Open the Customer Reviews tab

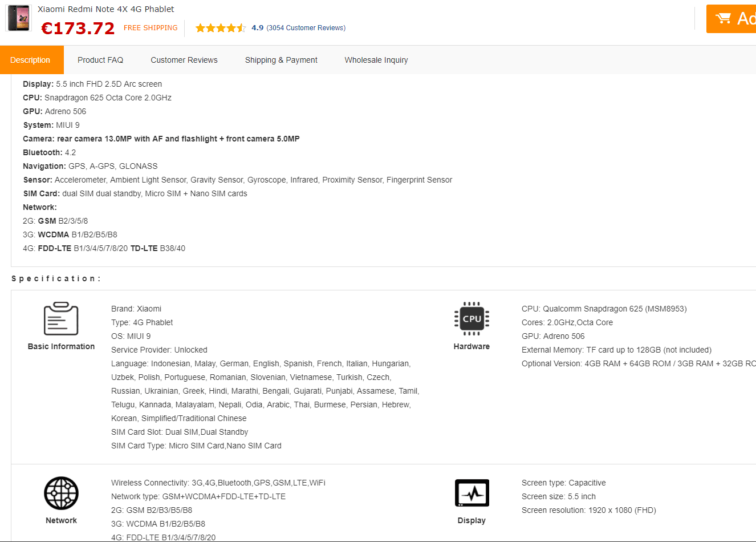click(184, 60)
